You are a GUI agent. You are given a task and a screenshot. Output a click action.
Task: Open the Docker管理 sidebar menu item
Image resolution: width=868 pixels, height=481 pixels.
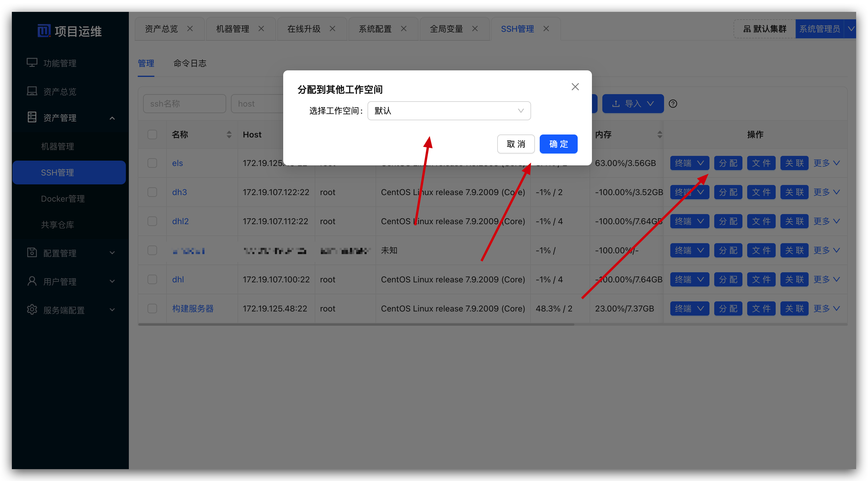(x=63, y=199)
